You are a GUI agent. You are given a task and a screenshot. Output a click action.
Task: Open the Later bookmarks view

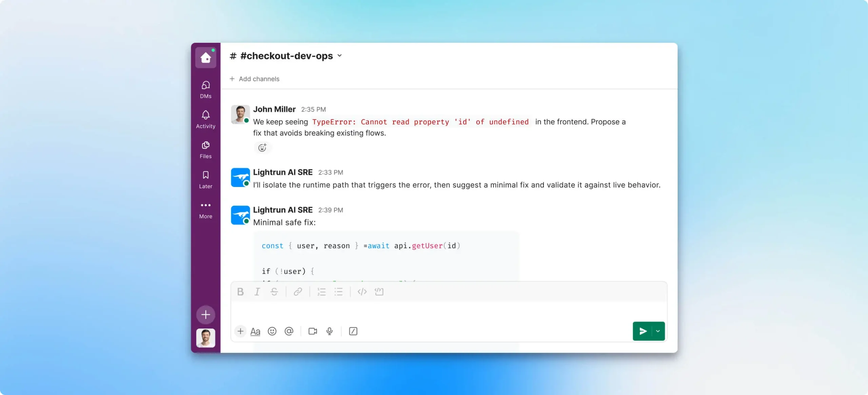coord(205,180)
